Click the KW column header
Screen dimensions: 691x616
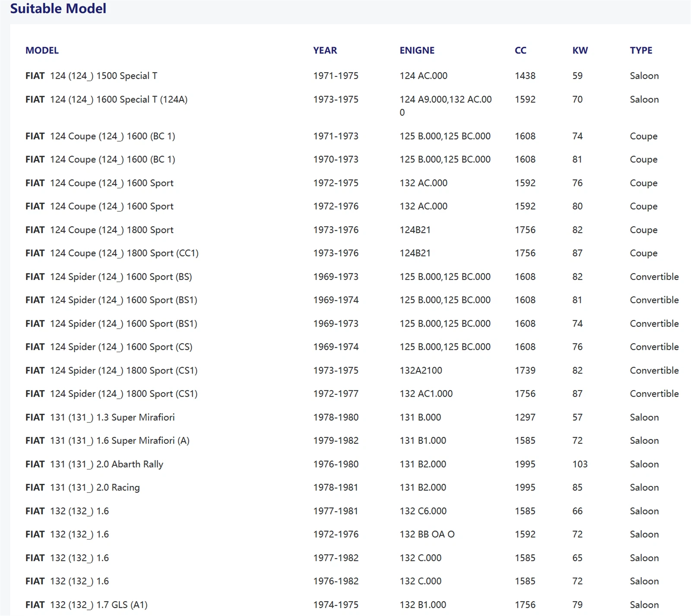coord(580,50)
